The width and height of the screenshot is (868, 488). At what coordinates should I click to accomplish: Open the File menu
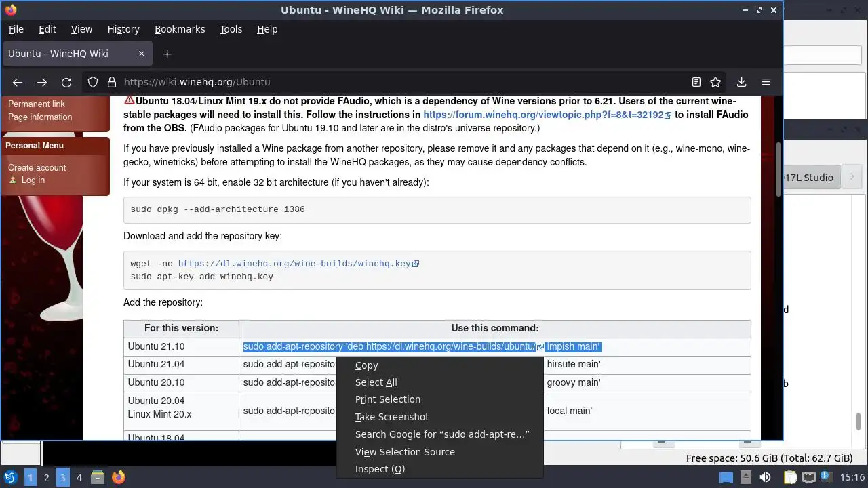coord(16,29)
